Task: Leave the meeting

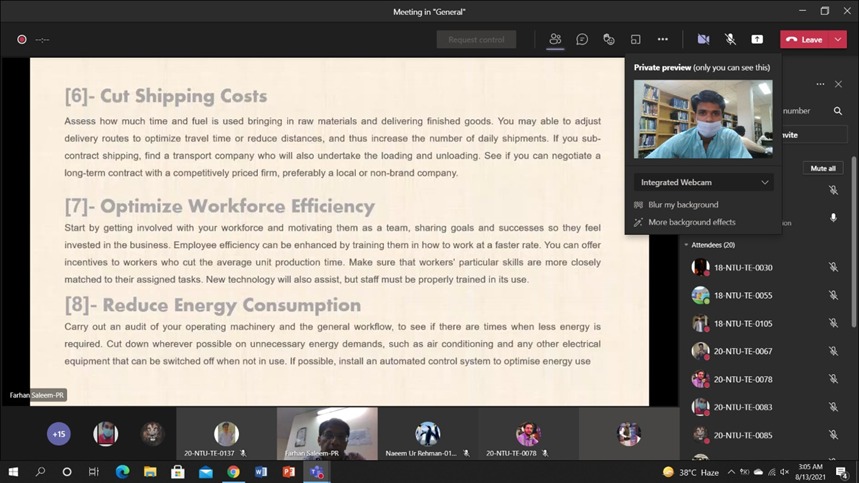Action: tap(804, 39)
